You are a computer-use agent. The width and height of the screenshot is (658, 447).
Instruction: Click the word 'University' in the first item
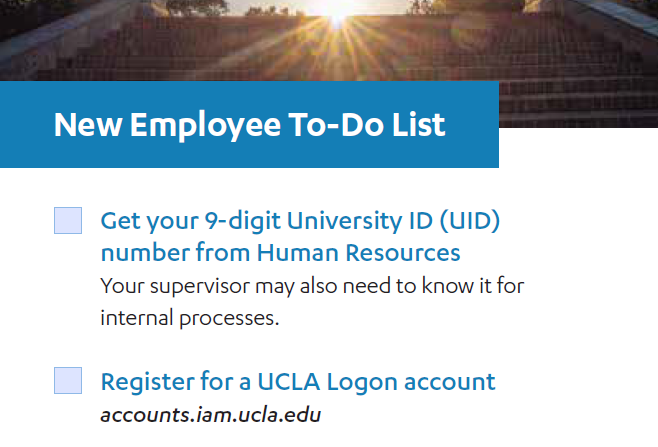[x=345, y=221]
